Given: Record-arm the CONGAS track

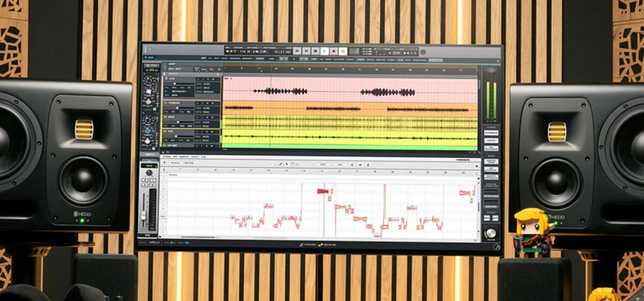Looking at the screenshot, I should click(197, 103).
